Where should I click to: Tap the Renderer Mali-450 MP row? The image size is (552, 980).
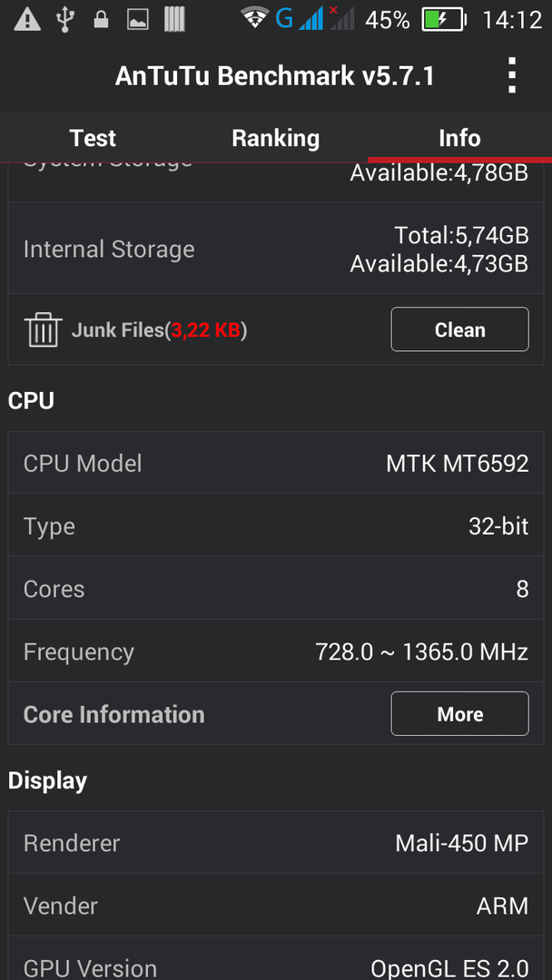click(x=276, y=842)
